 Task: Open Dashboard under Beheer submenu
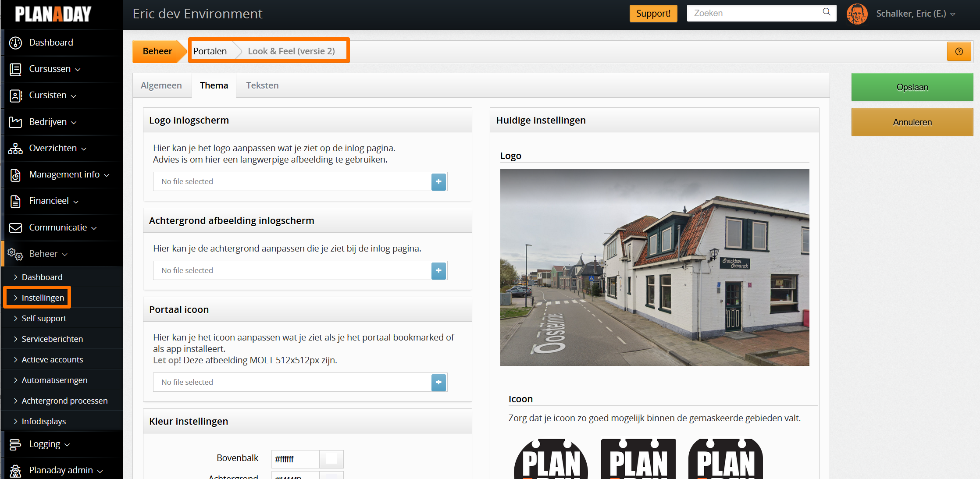42,277
